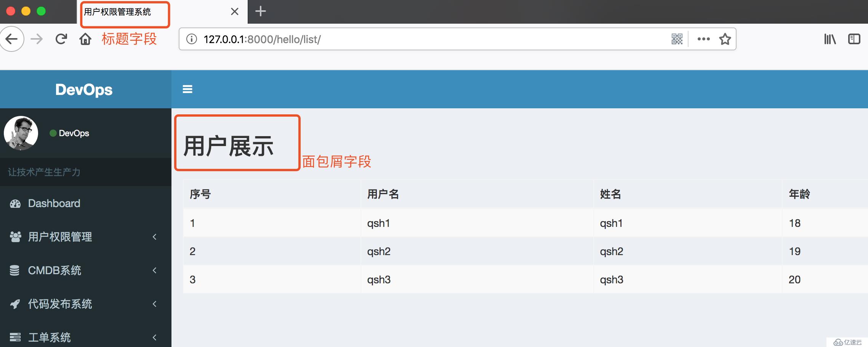Toggle sidebar with the hamburger menu icon
Viewport: 868px width, 347px height.
tap(187, 89)
